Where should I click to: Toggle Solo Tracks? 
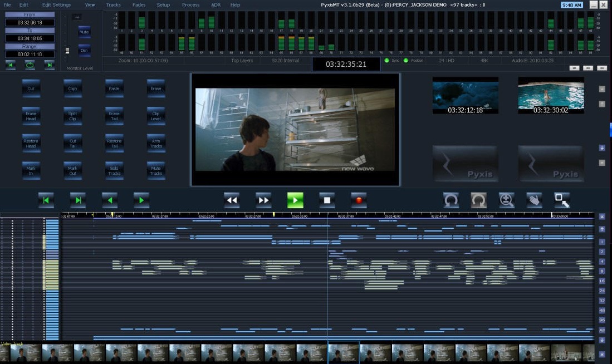click(114, 170)
